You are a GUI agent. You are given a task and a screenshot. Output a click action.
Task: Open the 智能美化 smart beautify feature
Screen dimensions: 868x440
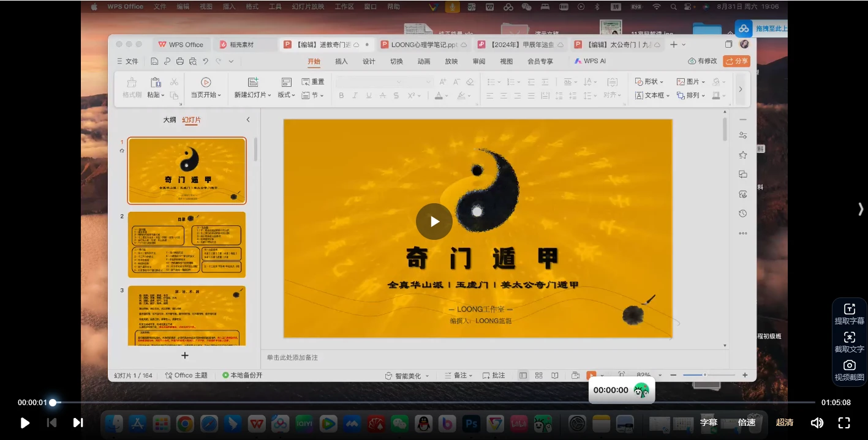tap(408, 375)
